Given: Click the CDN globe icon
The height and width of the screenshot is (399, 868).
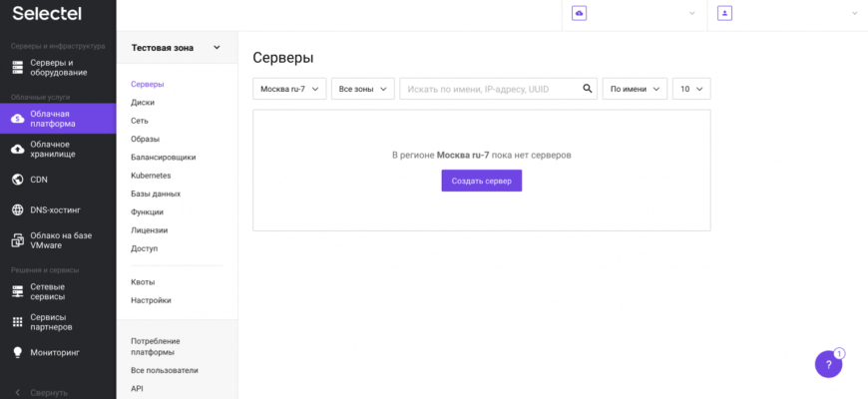Looking at the screenshot, I should pyautogui.click(x=18, y=180).
